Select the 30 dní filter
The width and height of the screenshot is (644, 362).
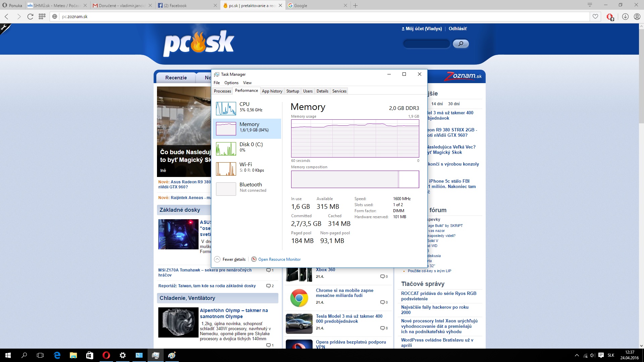(x=454, y=104)
